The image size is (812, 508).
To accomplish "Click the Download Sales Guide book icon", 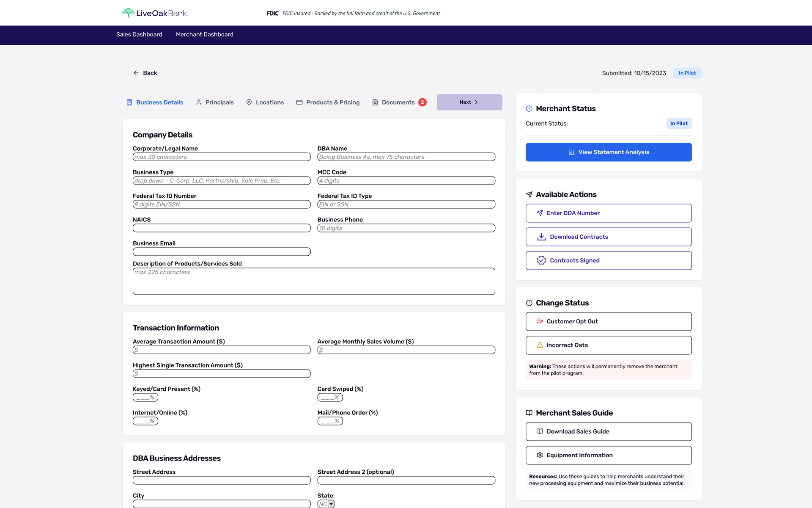I will pyautogui.click(x=540, y=431).
